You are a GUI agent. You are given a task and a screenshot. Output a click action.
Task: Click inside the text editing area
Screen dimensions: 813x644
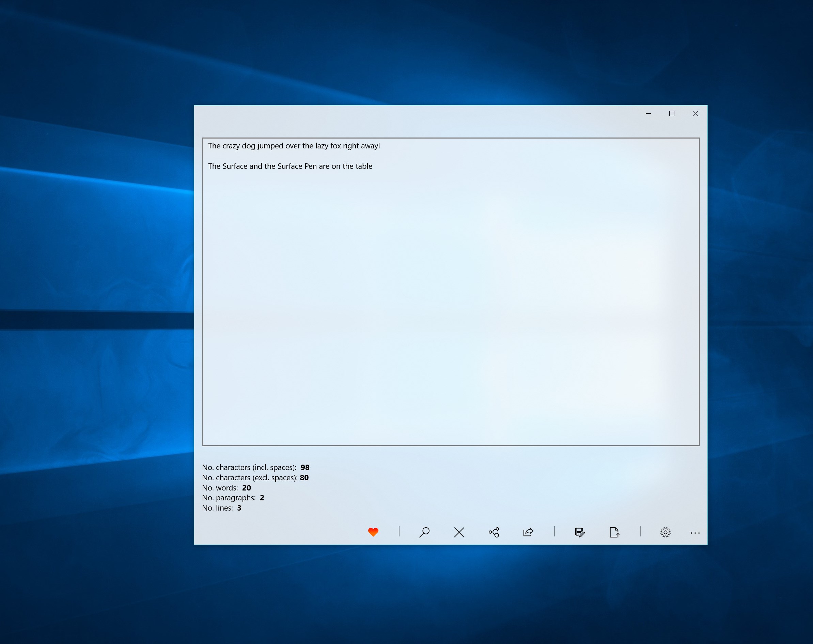click(x=451, y=302)
